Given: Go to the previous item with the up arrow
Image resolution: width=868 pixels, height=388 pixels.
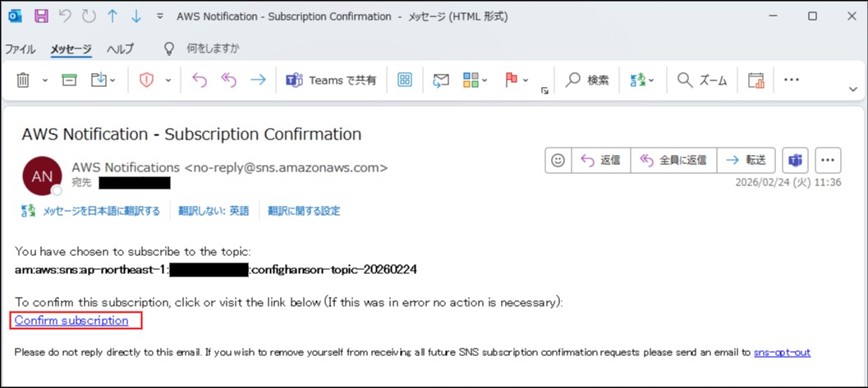Looking at the screenshot, I should [113, 16].
